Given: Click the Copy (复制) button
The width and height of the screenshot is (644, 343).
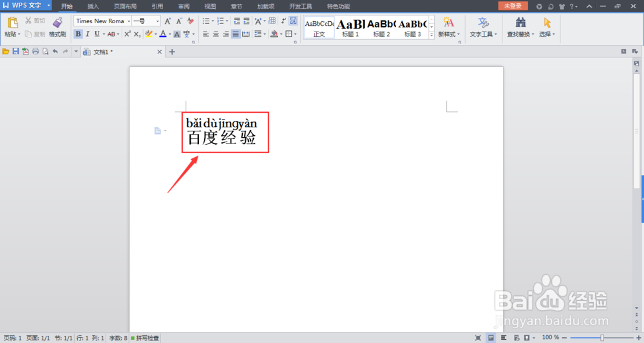Looking at the screenshot, I should coord(35,34).
